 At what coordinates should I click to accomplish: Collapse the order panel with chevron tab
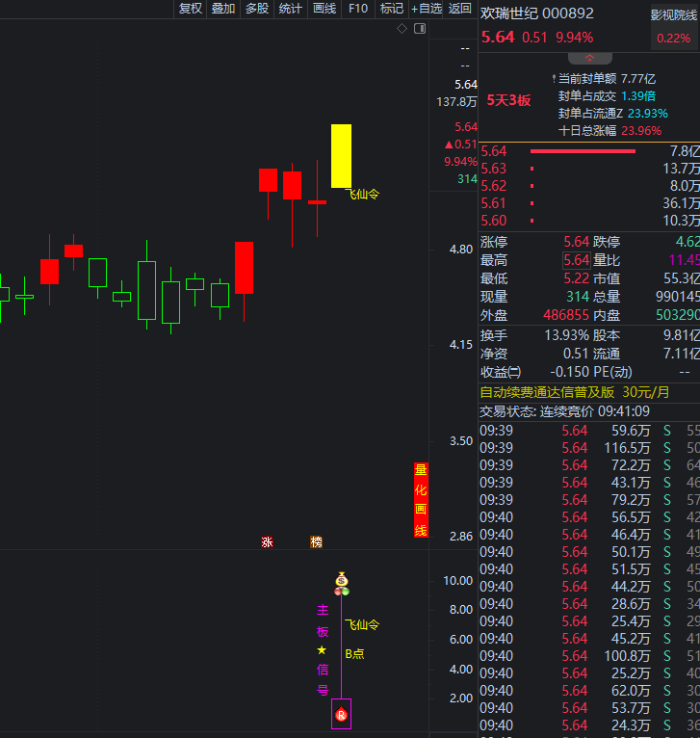tap(590, 58)
